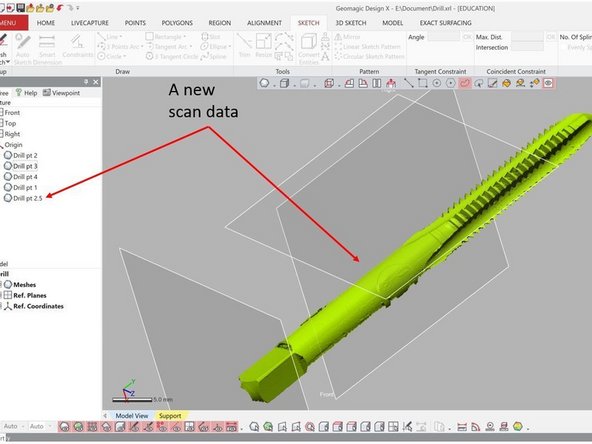The height and width of the screenshot is (444, 592).
Task: Click the Angle input field
Action: pyautogui.click(x=444, y=37)
